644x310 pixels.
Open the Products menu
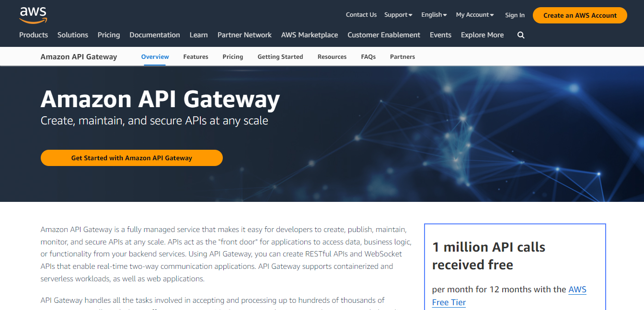click(x=34, y=35)
